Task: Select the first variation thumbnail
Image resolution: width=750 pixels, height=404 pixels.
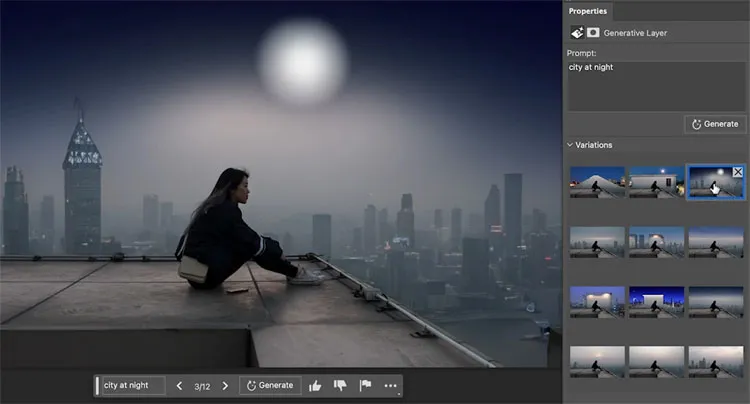Action: [597, 182]
